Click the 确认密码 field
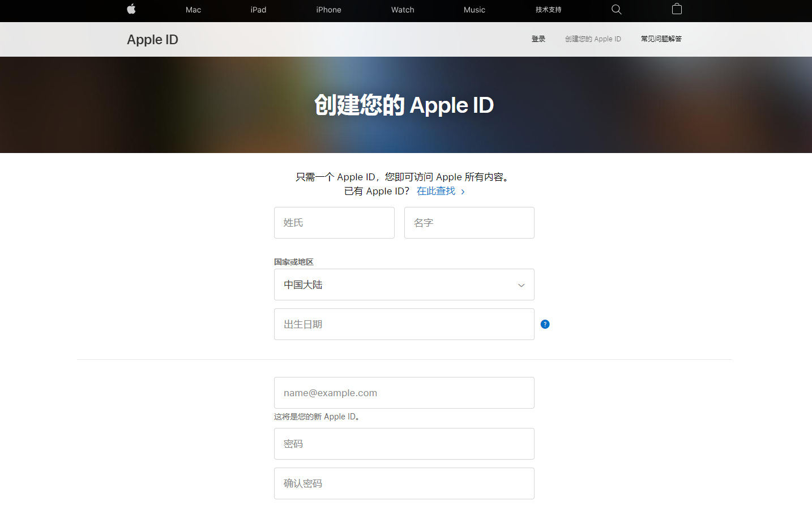Viewport: 812px width, 505px height. point(404,483)
